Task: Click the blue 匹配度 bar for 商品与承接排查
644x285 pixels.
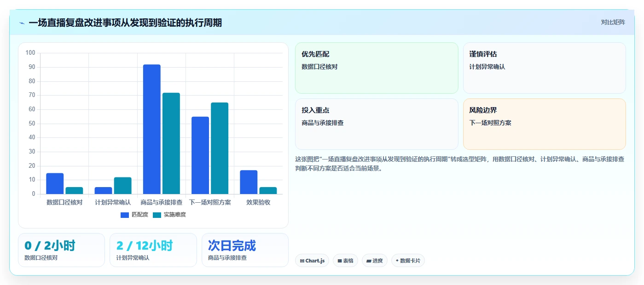Action: click(x=152, y=129)
